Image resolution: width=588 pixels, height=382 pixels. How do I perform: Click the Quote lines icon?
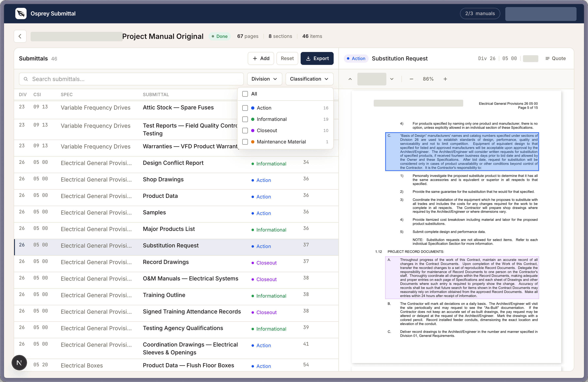pyautogui.click(x=548, y=58)
